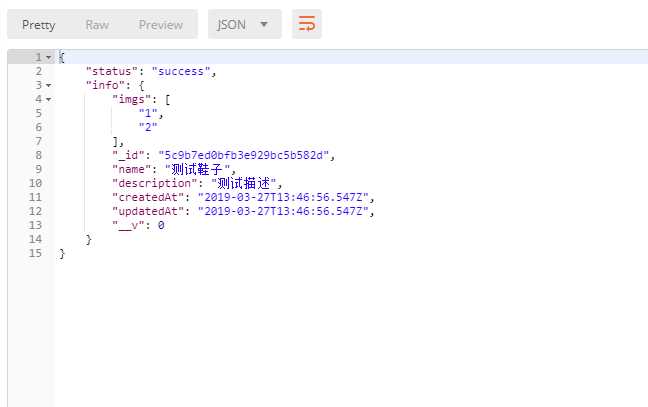Click line number 8 in the gutter

click(38, 155)
